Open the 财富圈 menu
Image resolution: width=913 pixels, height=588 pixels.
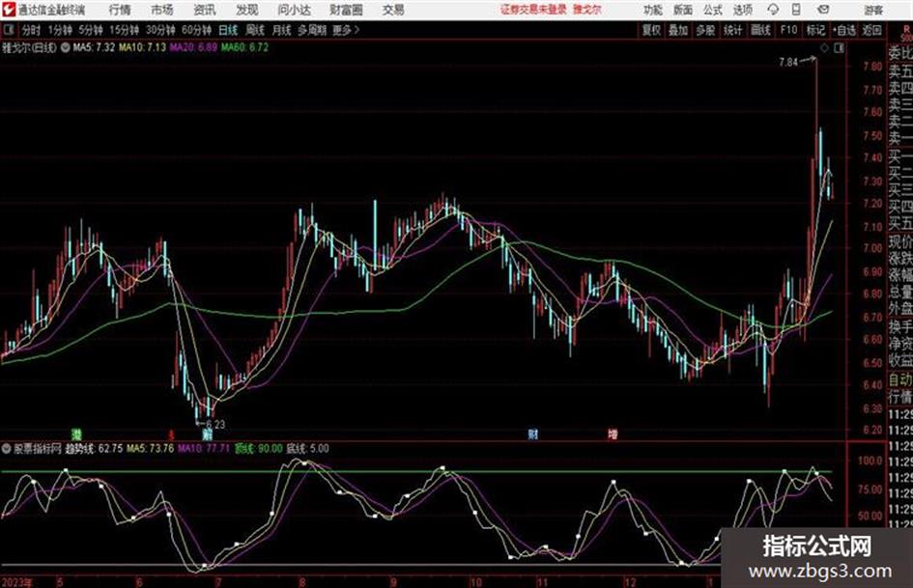point(346,10)
